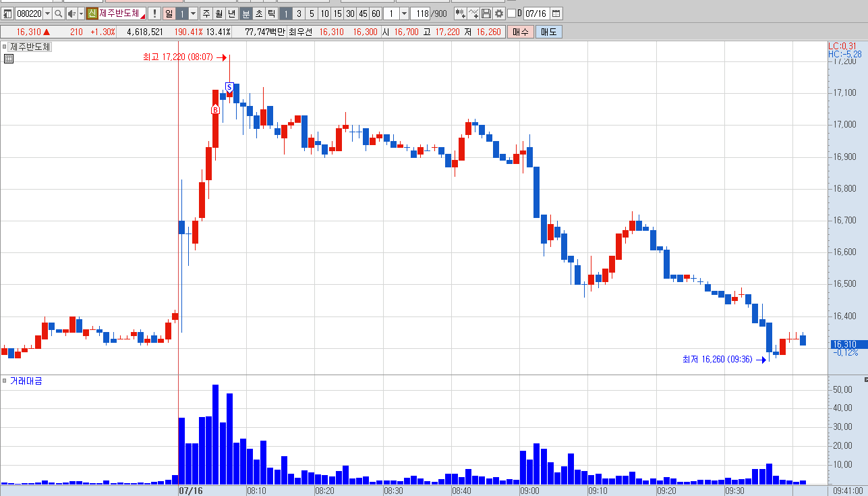Click the add indicator candlestick icon
Image resolution: width=868 pixels, height=496 pixels.
460,13
